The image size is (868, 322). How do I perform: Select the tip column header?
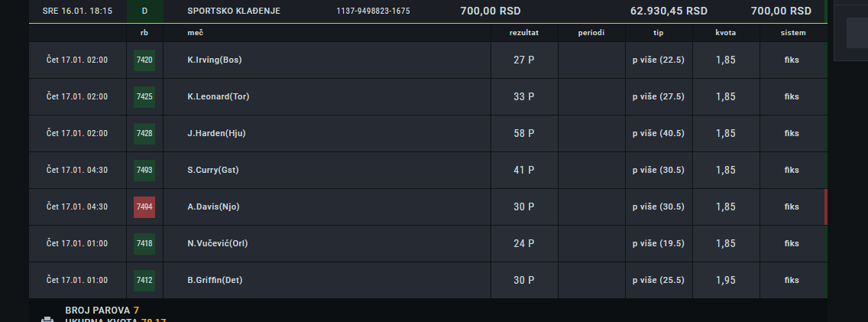pyautogui.click(x=658, y=33)
